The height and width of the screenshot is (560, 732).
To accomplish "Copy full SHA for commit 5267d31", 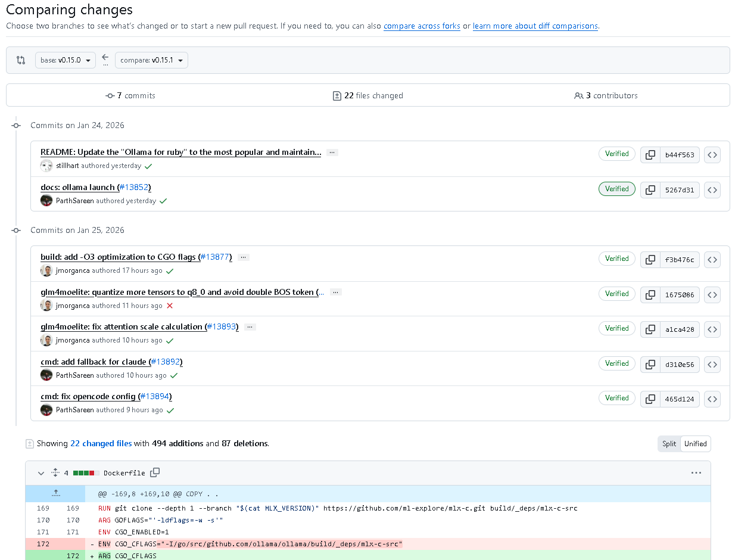I will (x=650, y=190).
